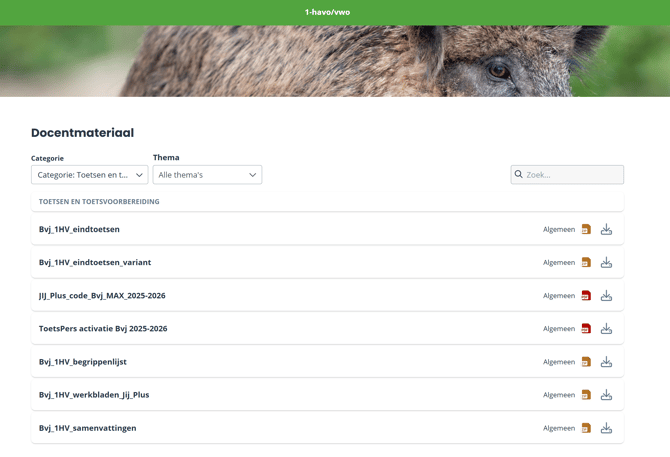Click the red PDF icon for ToetsPers activatie
This screenshot has height=457, width=670.
click(586, 328)
